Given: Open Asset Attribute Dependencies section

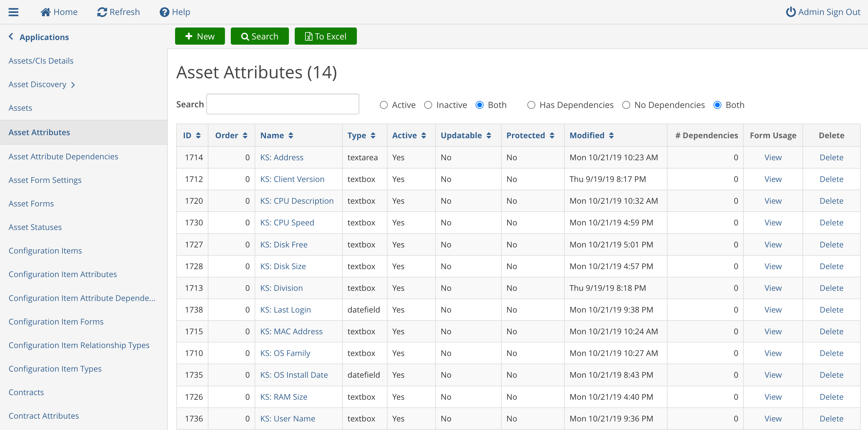Looking at the screenshot, I should pos(63,156).
